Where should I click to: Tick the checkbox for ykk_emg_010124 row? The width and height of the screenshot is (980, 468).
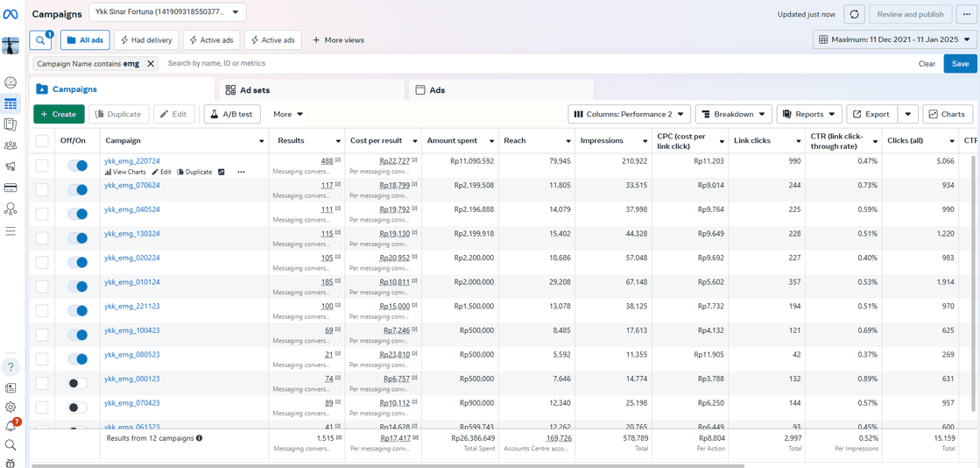click(42, 287)
